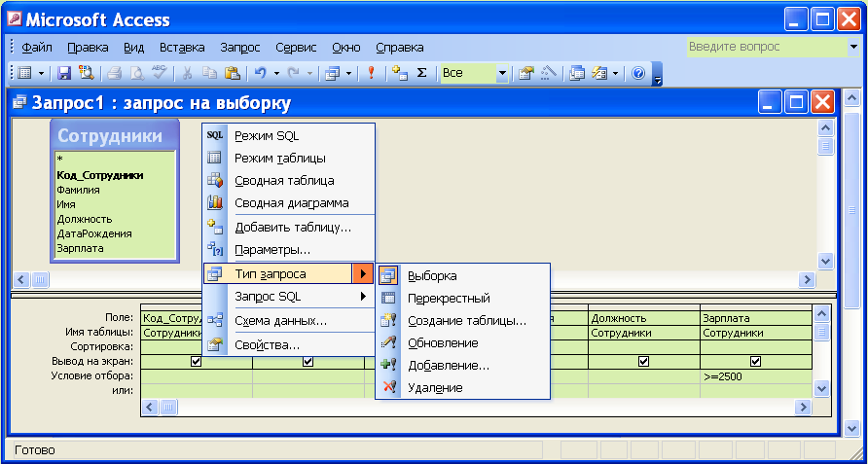868x464 pixels.
Task: Undo the last action via toolbar arrow
Action: (x=260, y=73)
